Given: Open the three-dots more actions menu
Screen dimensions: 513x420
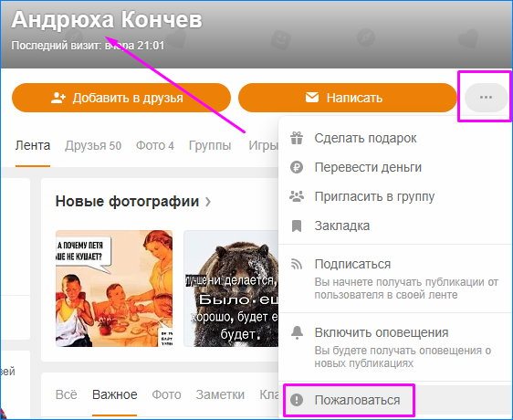Looking at the screenshot, I should click(x=486, y=97).
